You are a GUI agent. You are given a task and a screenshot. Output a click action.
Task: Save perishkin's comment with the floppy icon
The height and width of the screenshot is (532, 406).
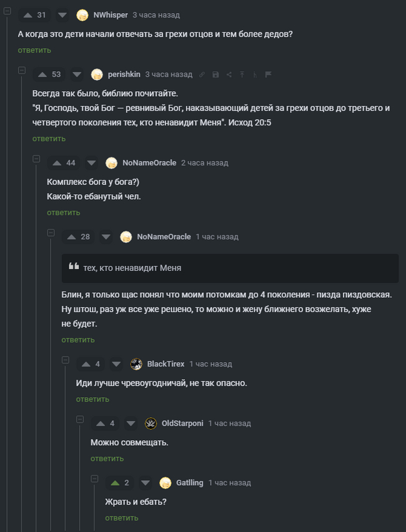[x=215, y=74]
